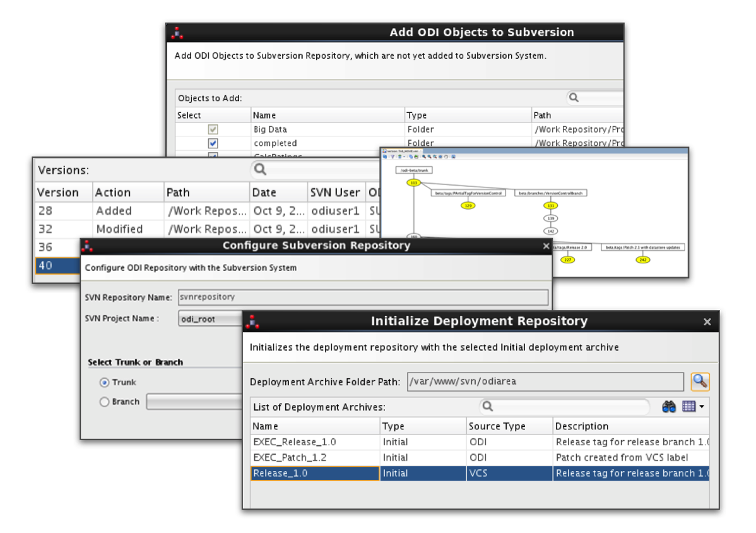Click revision node 139 in version tree
Viewport: 756px width, 533px height.
point(551,219)
